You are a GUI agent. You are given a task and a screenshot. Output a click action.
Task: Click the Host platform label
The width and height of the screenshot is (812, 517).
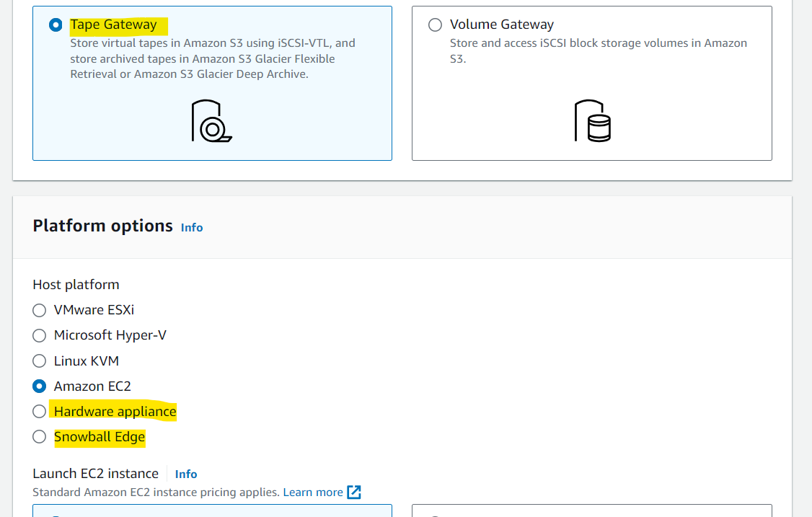(x=76, y=285)
